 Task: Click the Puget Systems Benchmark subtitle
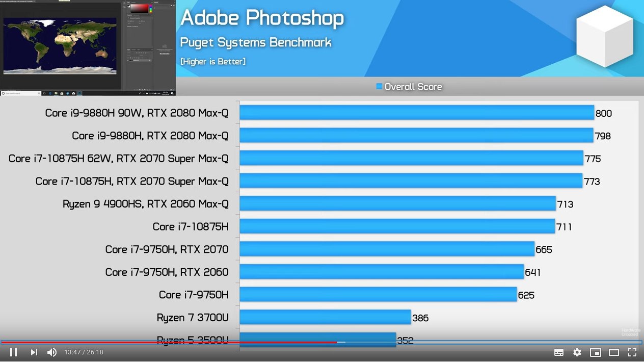click(x=256, y=43)
